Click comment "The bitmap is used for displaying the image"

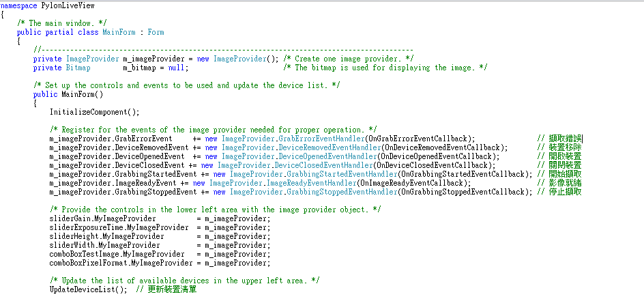385,68
